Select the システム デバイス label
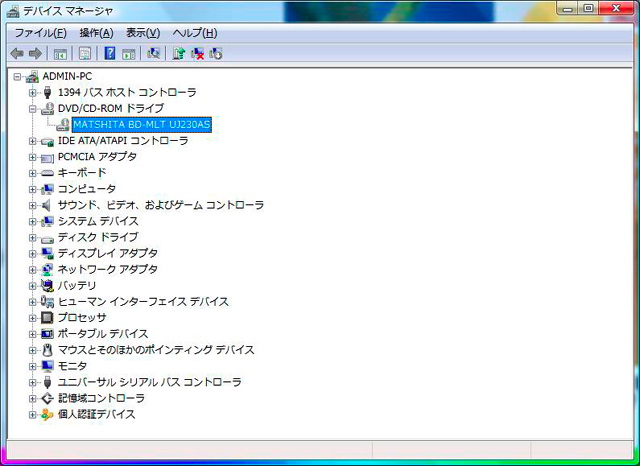Image resolution: width=640 pixels, height=466 pixels. point(98,222)
